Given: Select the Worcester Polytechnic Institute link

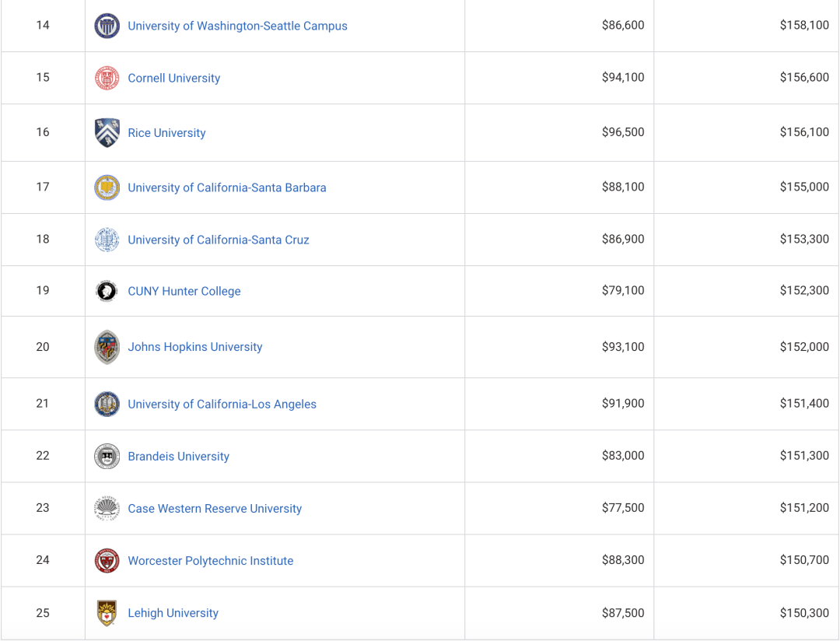Looking at the screenshot, I should 211,561.
